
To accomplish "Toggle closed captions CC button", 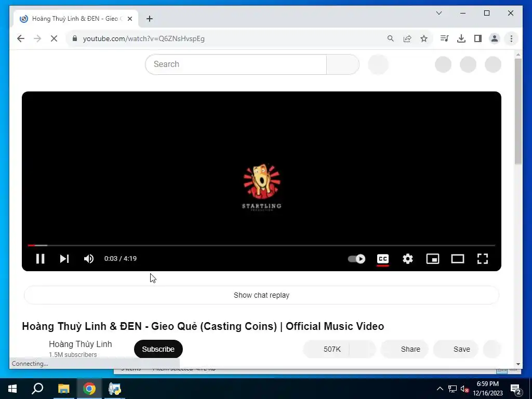I will click(x=383, y=259).
